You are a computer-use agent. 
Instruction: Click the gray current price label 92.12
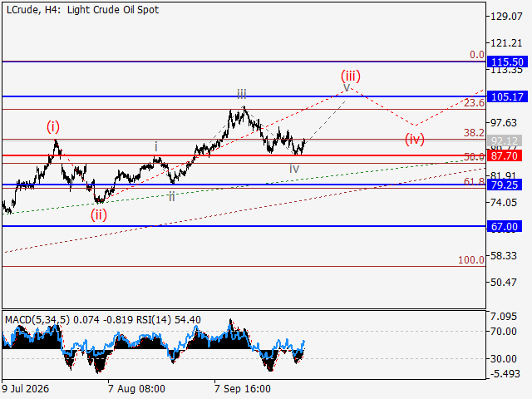coord(505,140)
